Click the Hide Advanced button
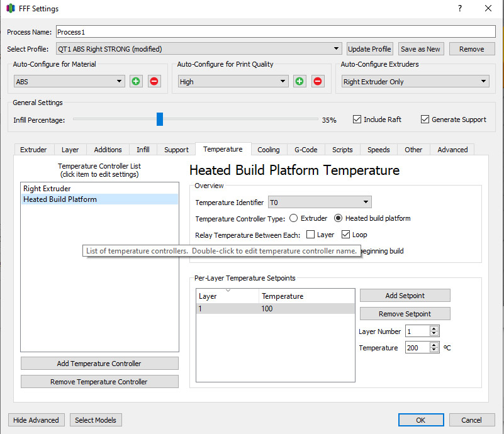The height and width of the screenshot is (434, 504). point(36,420)
